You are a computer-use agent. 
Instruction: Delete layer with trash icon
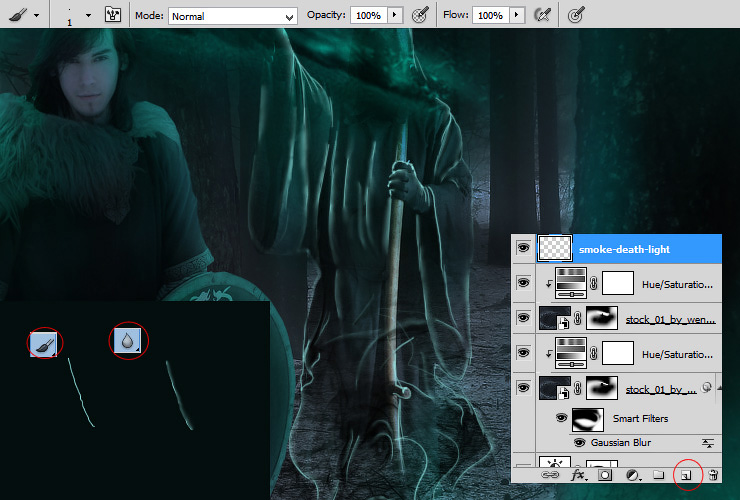pos(714,475)
